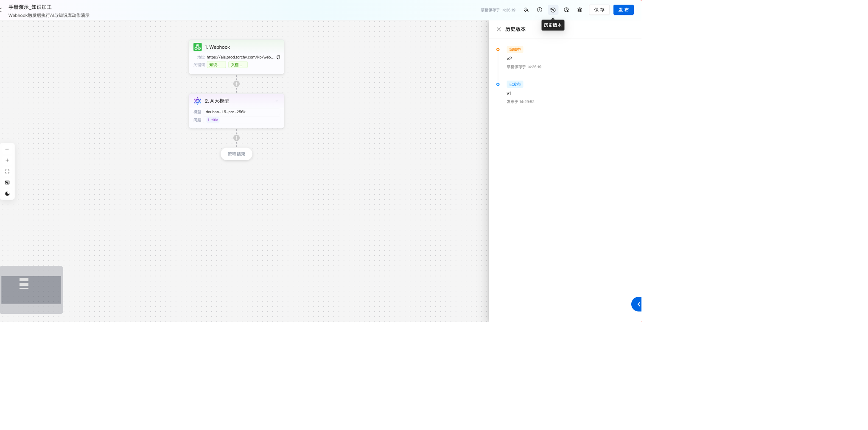Click the bug debug icon
Image resolution: width=868 pixels, height=430 pixels.
tap(580, 10)
